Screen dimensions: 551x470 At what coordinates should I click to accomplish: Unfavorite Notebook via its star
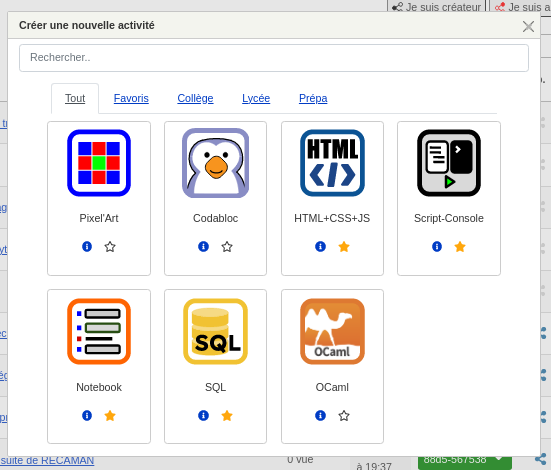click(x=110, y=416)
